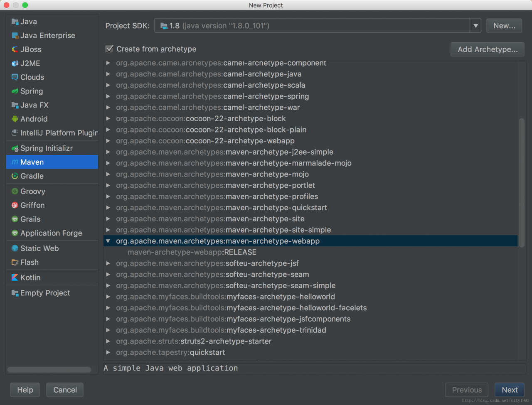Click the Cancel button
Screen dimensions: 532x405
pyautogui.click(x=65, y=390)
